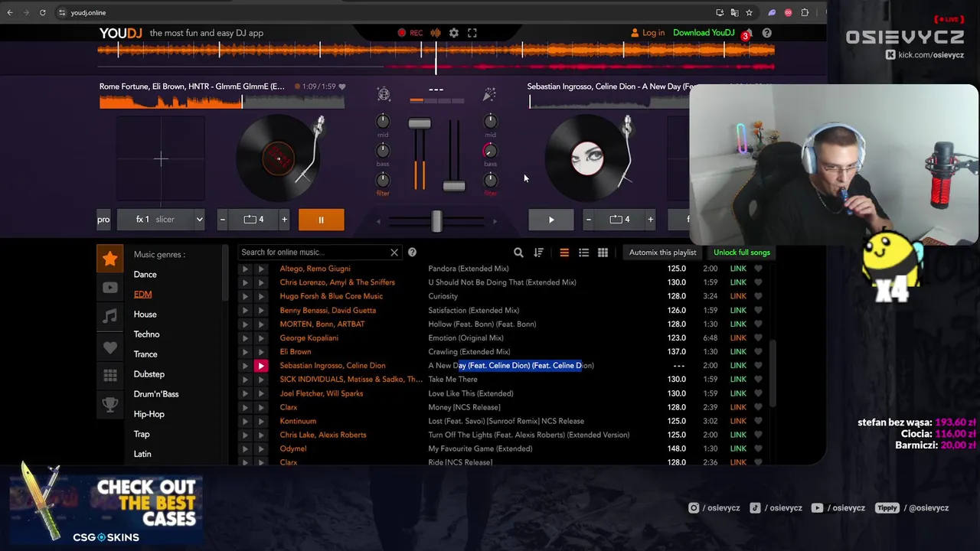Open the help question mark in header
Viewport: 980px width, 551px height.
(x=766, y=33)
